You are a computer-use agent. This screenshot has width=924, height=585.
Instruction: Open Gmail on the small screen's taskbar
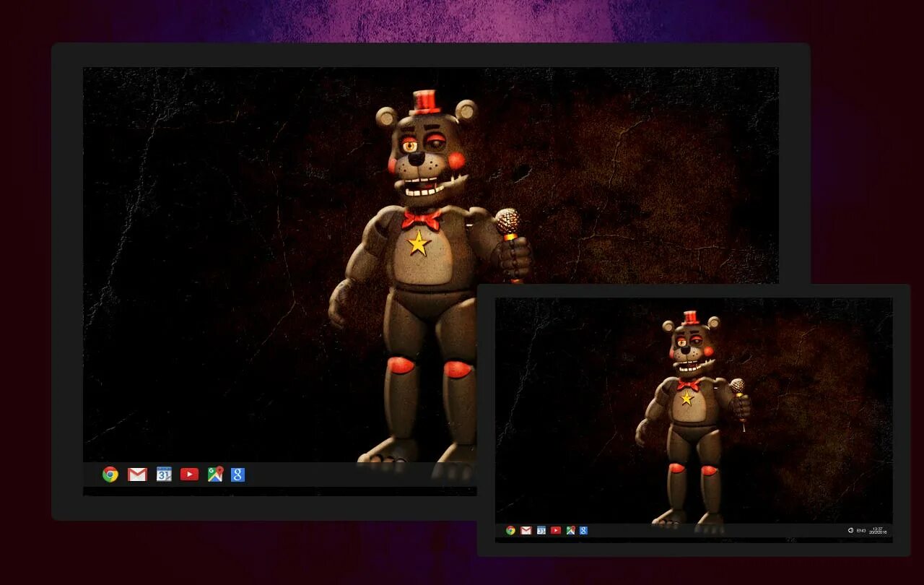(526, 530)
